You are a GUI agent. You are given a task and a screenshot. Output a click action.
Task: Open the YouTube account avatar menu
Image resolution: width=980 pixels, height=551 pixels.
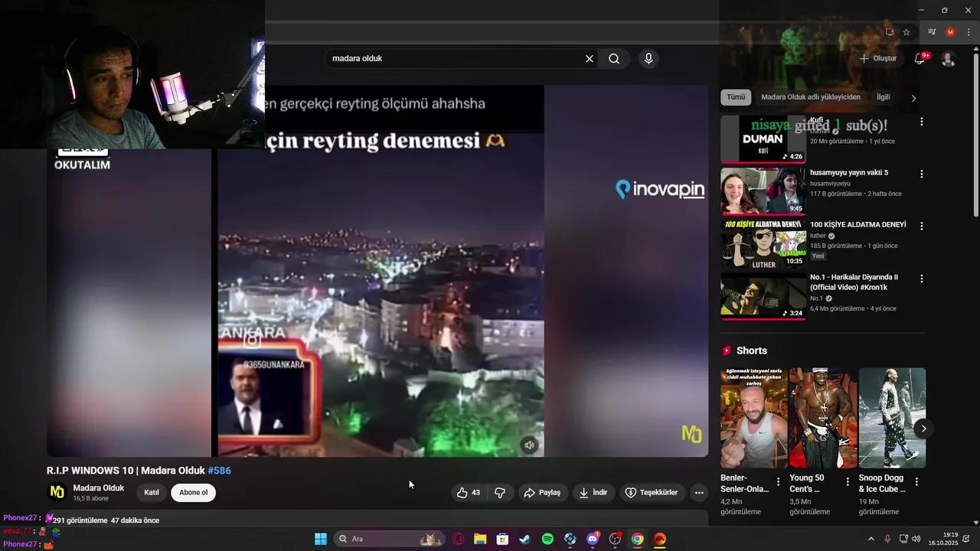coord(948,59)
